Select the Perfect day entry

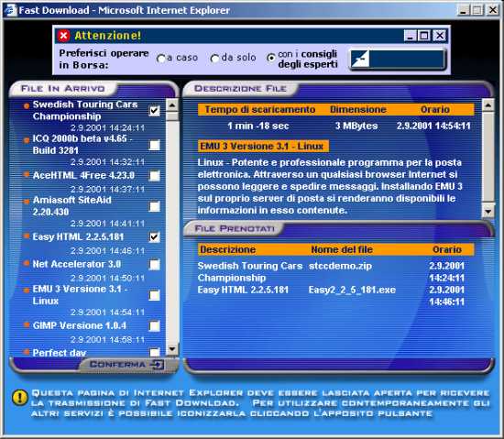coord(60,353)
